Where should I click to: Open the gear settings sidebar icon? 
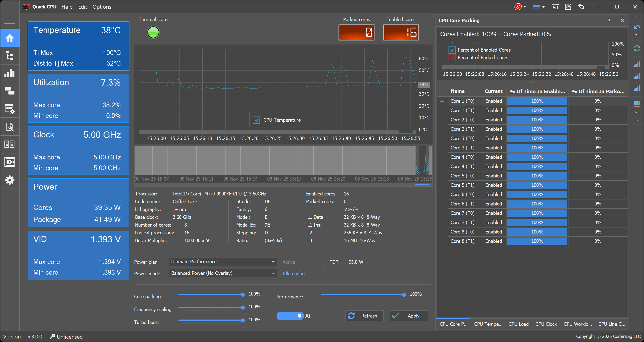click(x=10, y=180)
